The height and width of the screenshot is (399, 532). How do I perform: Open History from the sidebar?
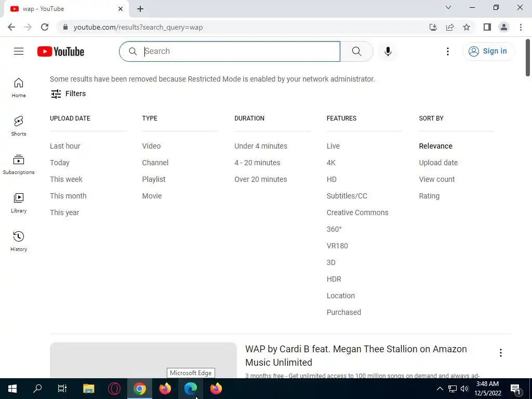click(x=19, y=241)
